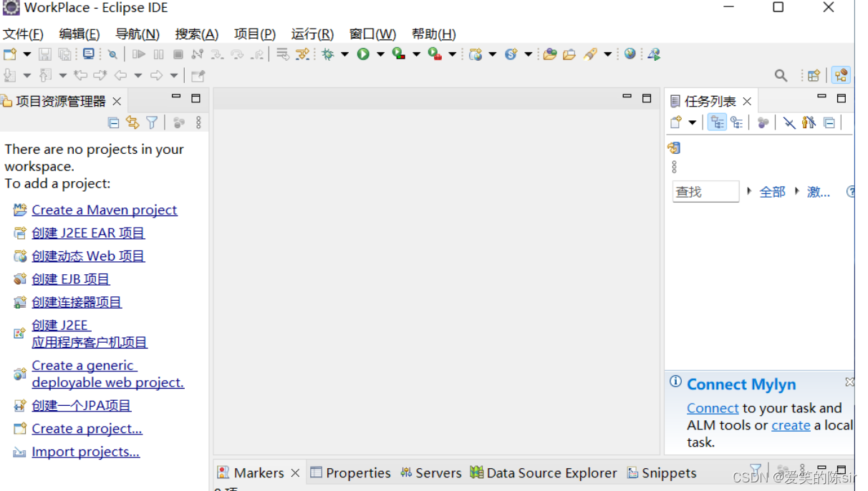Click the Save All icon
This screenshot has width=868, height=491.
[x=64, y=54]
